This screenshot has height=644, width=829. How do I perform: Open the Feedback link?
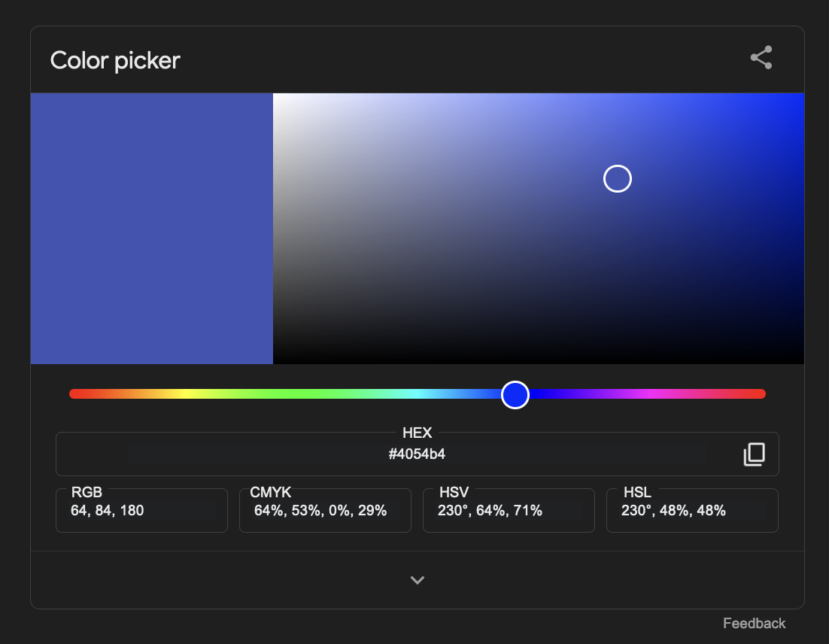pyautogui.click(x=754, y=623)
